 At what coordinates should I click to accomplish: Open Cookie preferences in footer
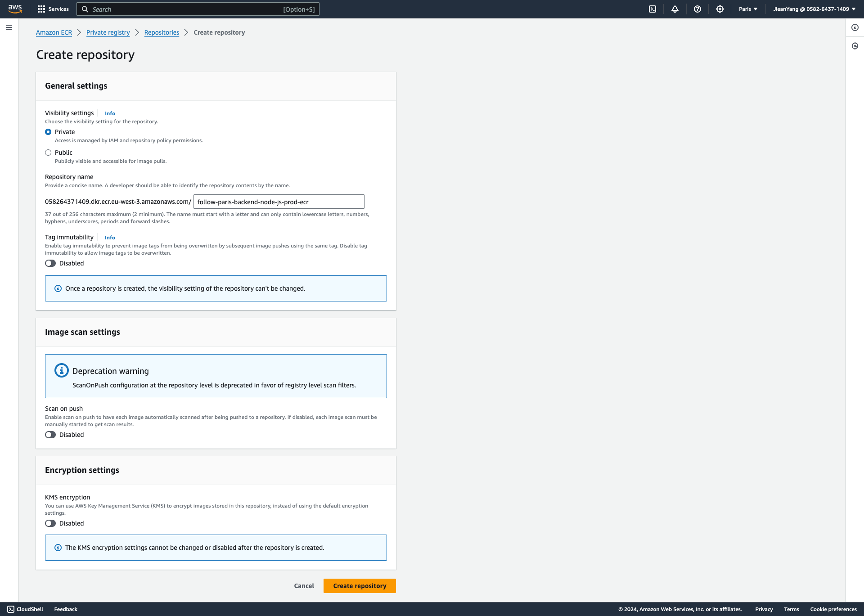(833, 609)
